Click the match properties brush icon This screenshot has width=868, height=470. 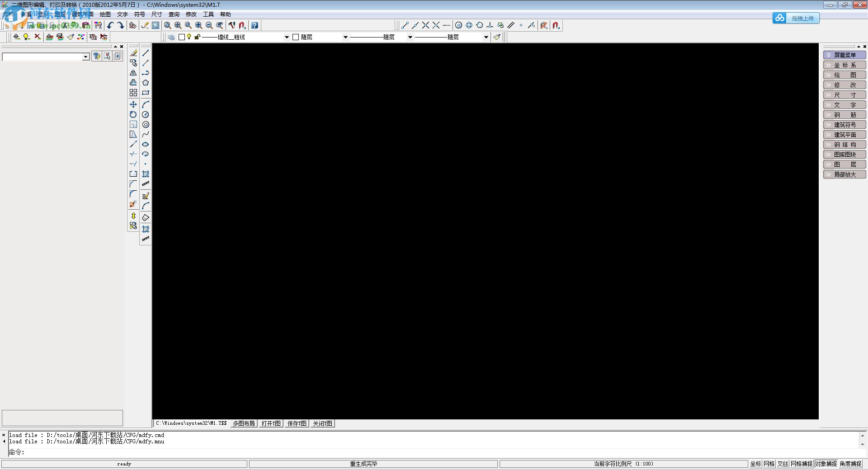(x=497, y=37)
